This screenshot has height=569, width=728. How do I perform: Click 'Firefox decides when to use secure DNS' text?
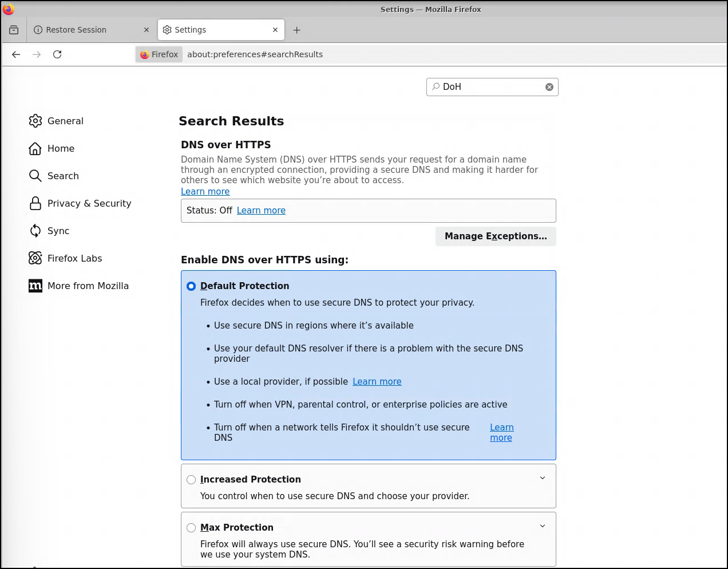coord(337,303)
